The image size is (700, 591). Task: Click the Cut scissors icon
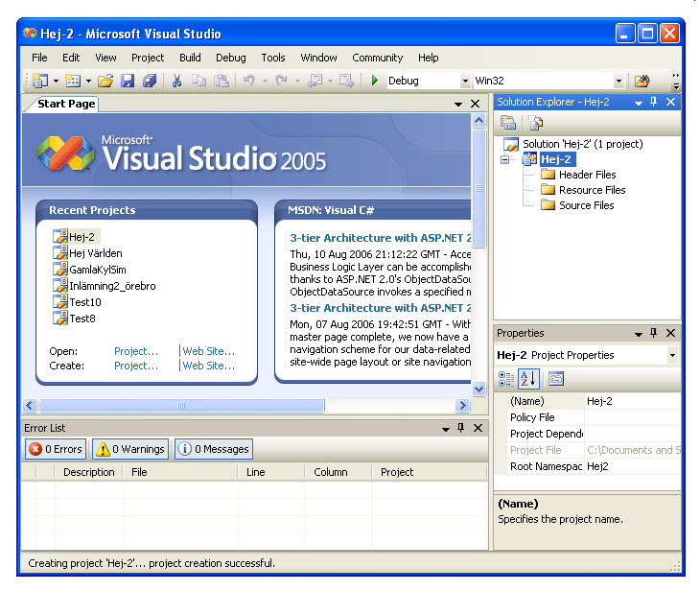[176, 81]
